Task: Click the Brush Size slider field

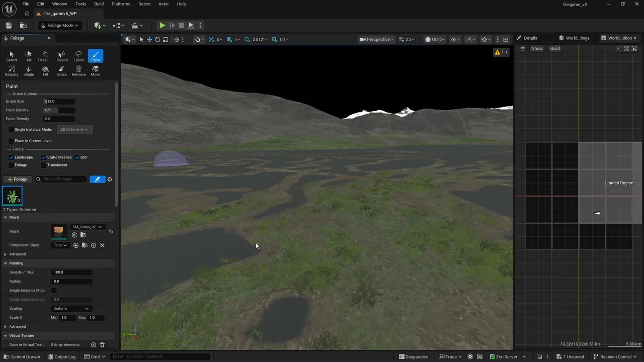Action: coord(59,102)
